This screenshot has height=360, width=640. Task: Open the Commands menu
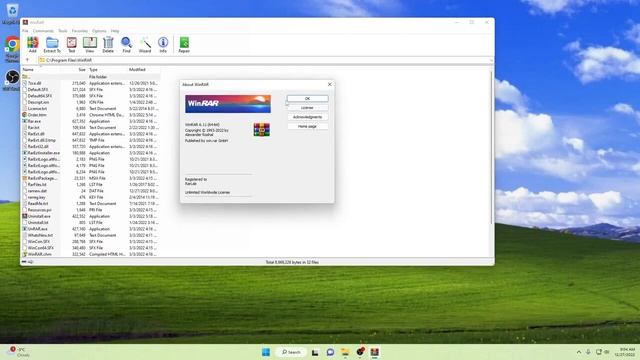tap(43, 31)
